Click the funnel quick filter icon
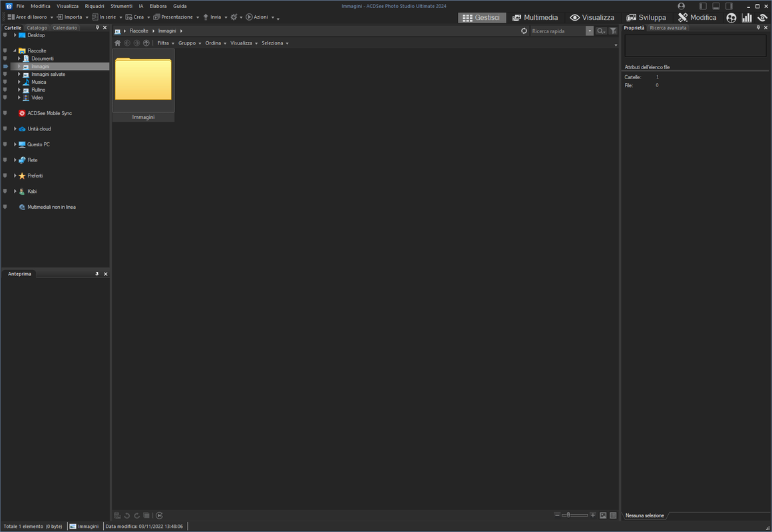This screenshot has height=532, width=772. click(x=613, y=31)
